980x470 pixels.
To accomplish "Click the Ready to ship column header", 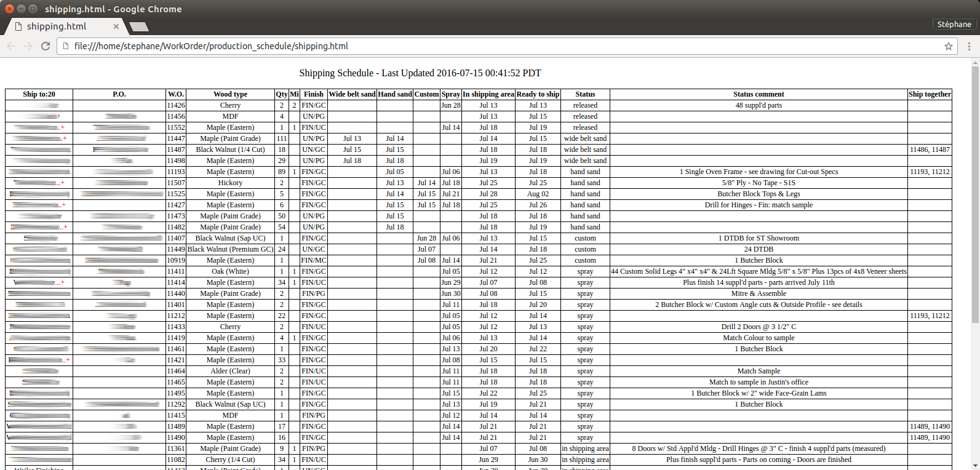I will pyautogui.click(x=538, y=94).
